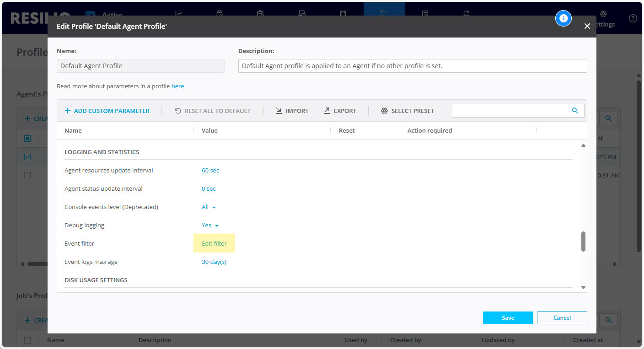Uncheck the selected profile row checkbox
The height and width of the screenshot is (349, 644).
(27, 156)
